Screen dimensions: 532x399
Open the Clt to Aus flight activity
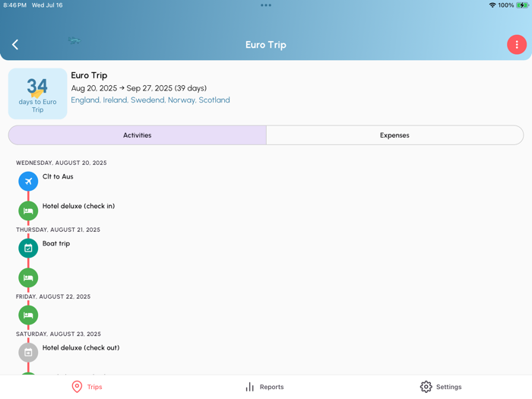58,176
